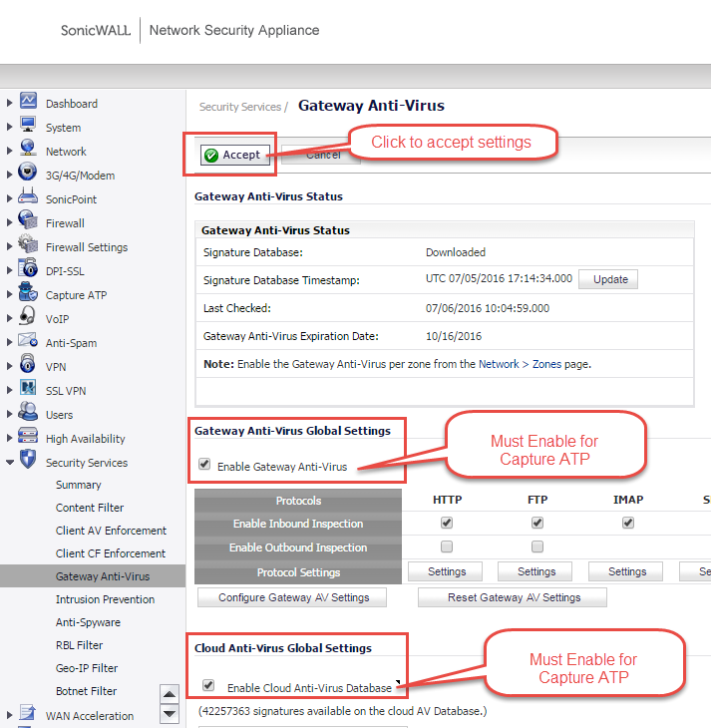
Task: Select the Botnet Filter menu item
Action: click(x=86, y=691)
